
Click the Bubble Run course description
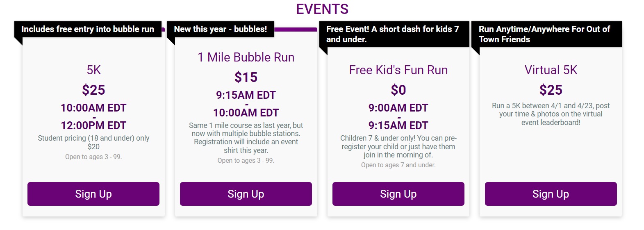(x=246, y=138)
